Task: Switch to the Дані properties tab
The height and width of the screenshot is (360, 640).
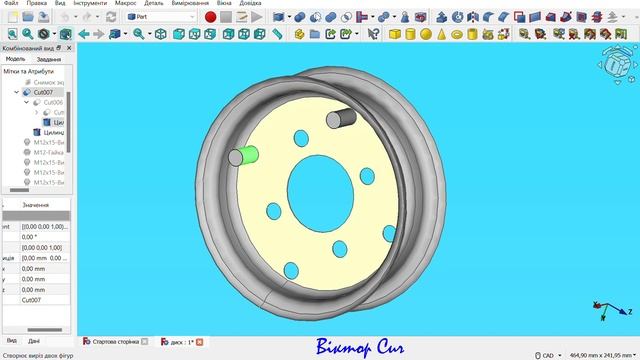Action: pos(34,341)
